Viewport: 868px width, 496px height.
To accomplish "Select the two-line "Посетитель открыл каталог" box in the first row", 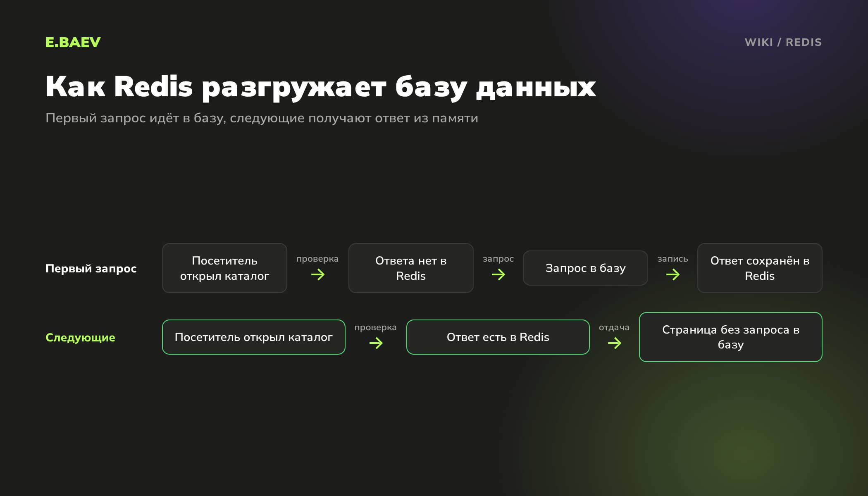I will coord(224,268).
